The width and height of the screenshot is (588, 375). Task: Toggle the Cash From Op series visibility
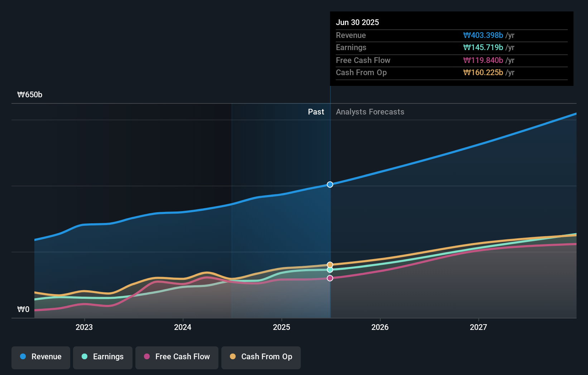(x=261, y=357)
